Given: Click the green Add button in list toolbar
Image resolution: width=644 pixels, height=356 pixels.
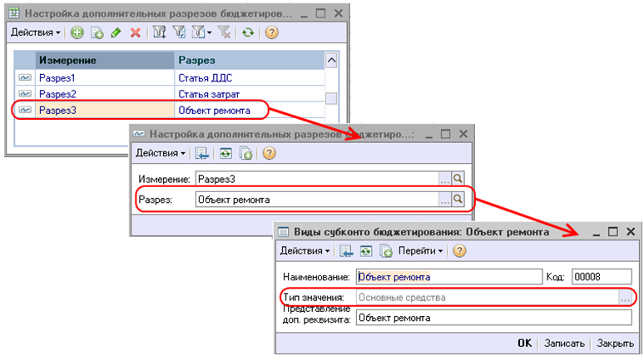Looking at the screenshot, I should click(x=77, y=32).
